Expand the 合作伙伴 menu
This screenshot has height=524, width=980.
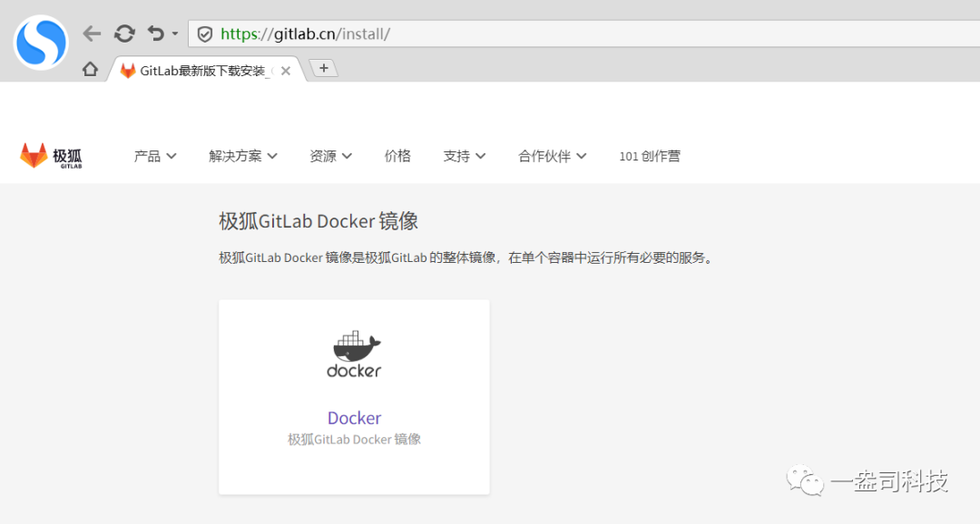553,156
